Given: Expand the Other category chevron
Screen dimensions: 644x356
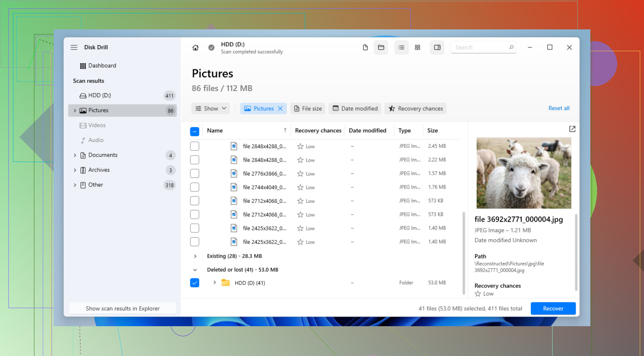Looking at the screenshot, I should [75, 185].
